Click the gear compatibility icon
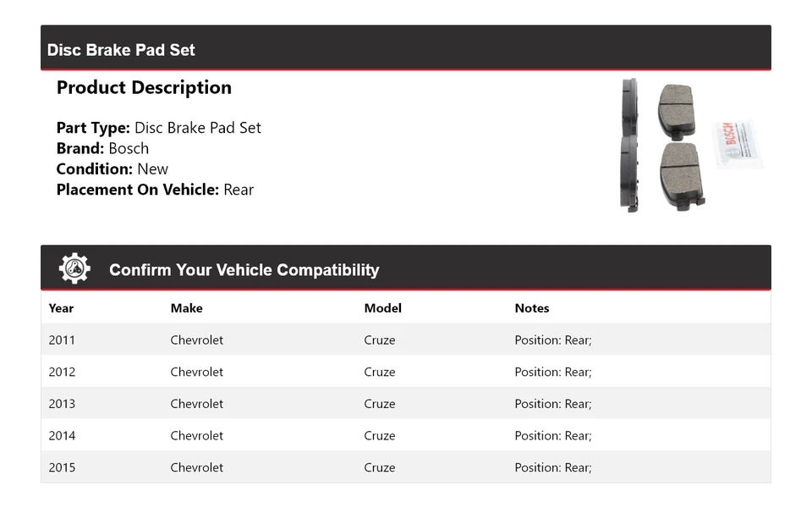The height and width of the screenshot is (508, 812). (74, 268)
